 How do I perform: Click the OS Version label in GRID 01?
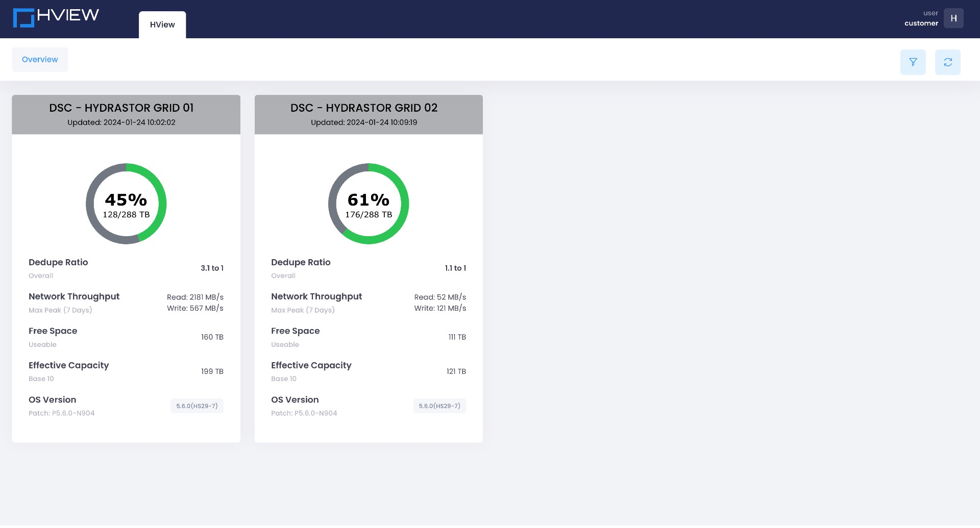[x=53, y=400]
